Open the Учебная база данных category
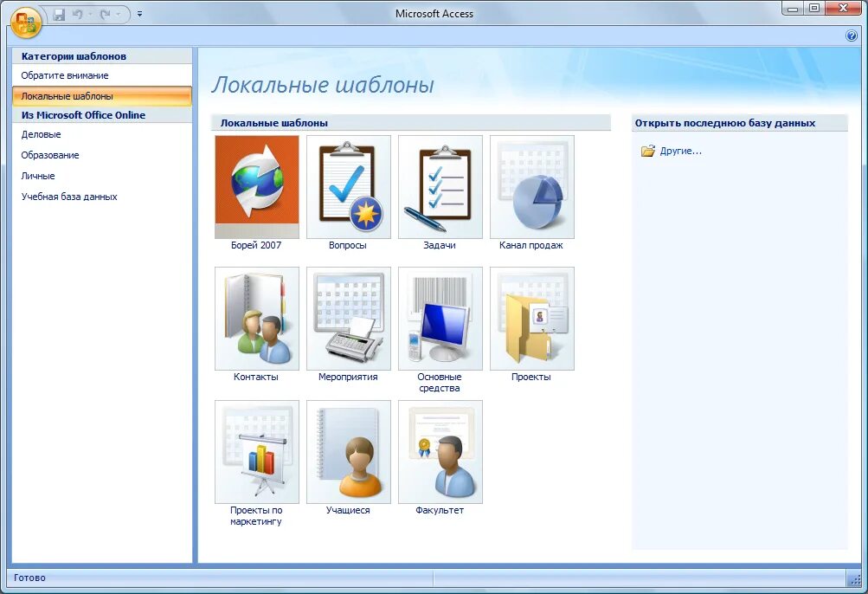 pyautogui.click(x=102, y=197)
